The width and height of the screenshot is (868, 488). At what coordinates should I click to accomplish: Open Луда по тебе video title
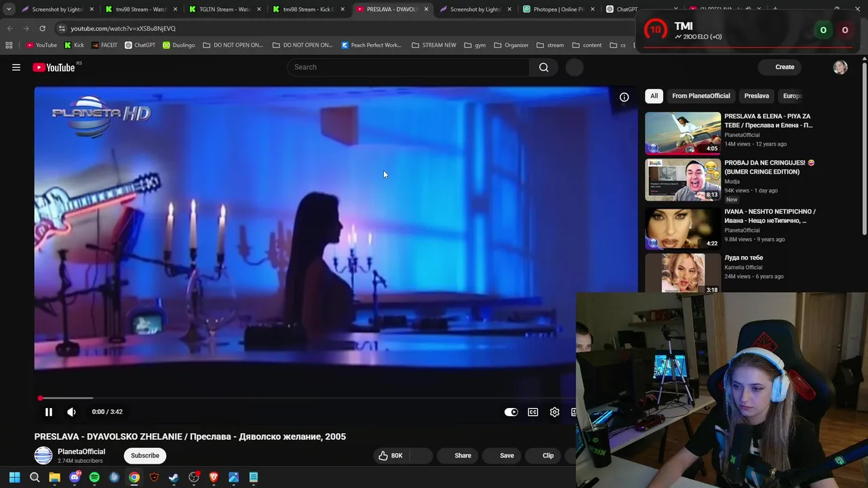click(744, 258)
